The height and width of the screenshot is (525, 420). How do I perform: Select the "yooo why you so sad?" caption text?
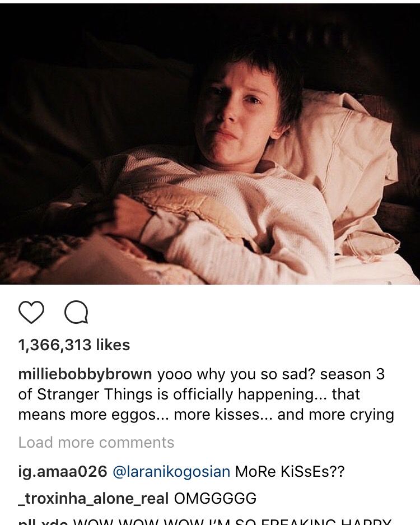click(236, 374)
